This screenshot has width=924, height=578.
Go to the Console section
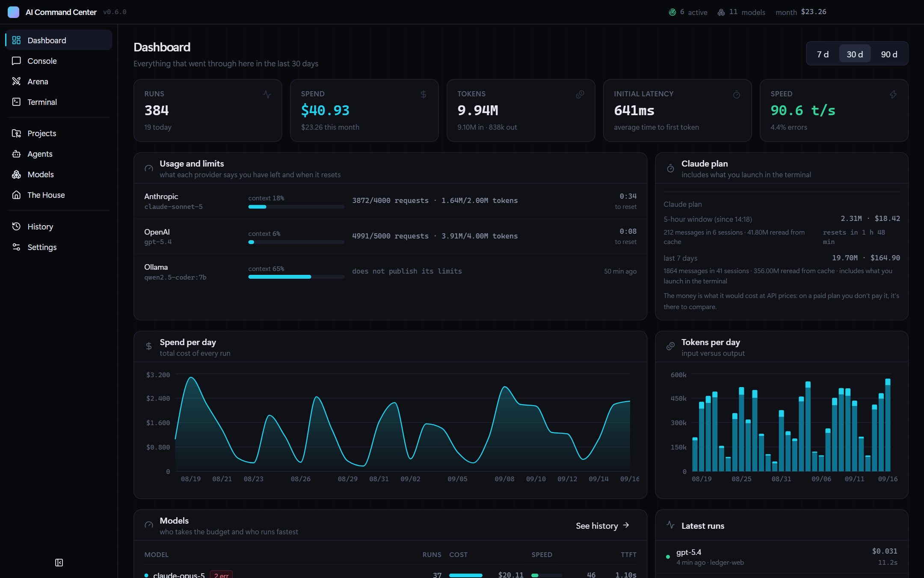[x=59, y=61]
